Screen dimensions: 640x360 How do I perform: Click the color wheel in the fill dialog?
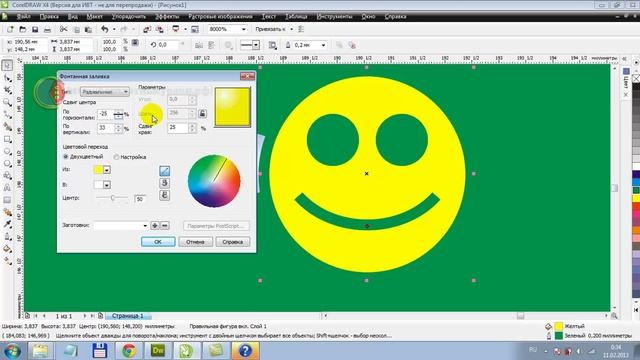(x=214, y=181)
